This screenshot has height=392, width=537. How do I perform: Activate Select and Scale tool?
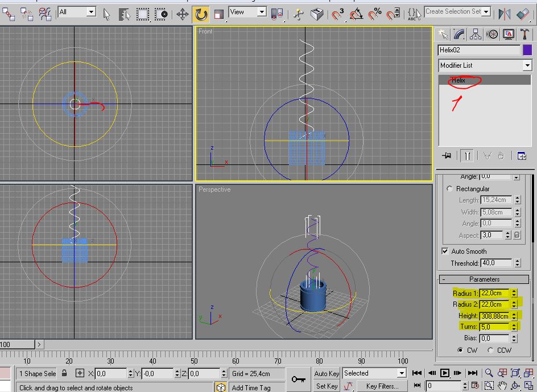tap(219, 14)
